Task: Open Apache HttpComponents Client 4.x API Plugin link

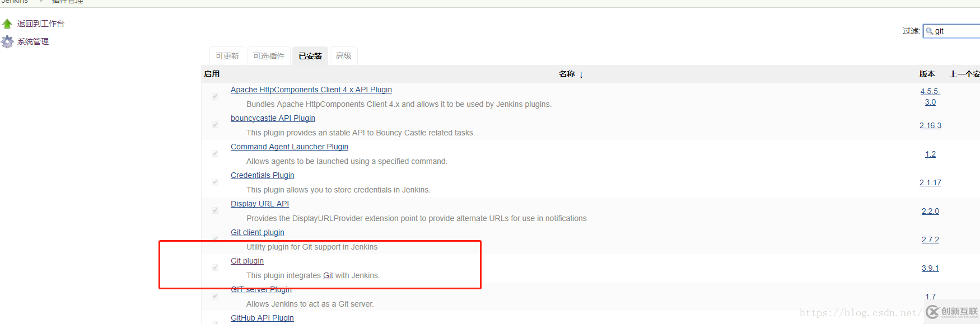Action: pyautogui.click(x=311, y=90)
